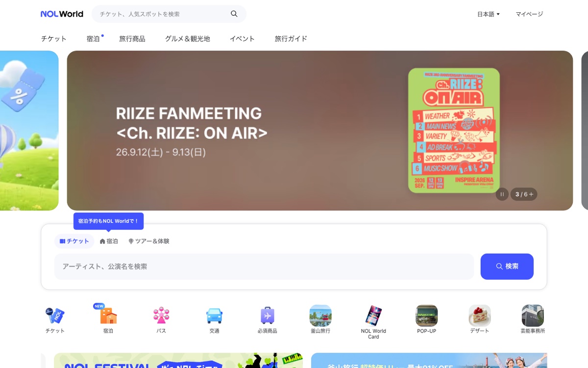This screenshot has width=588, height=368.
Task: Open the 旅行ガイド navigation menu
Action: [291, 39]
